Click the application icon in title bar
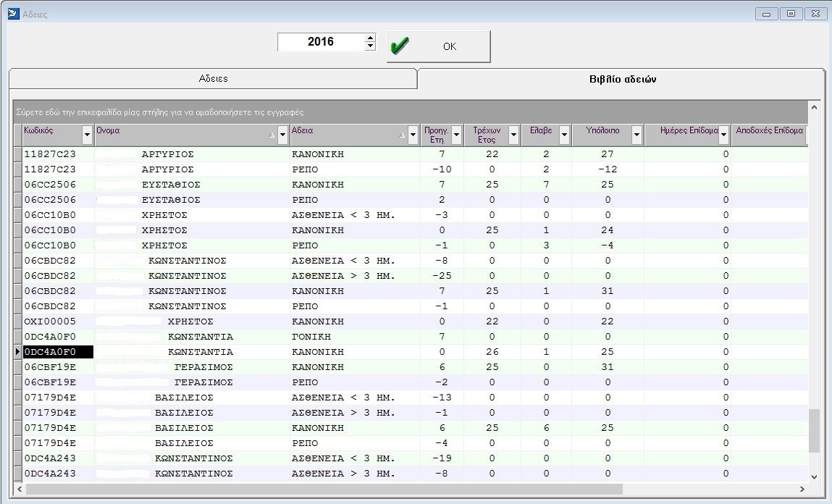The image size is (832, 504). tap(13, 13)
